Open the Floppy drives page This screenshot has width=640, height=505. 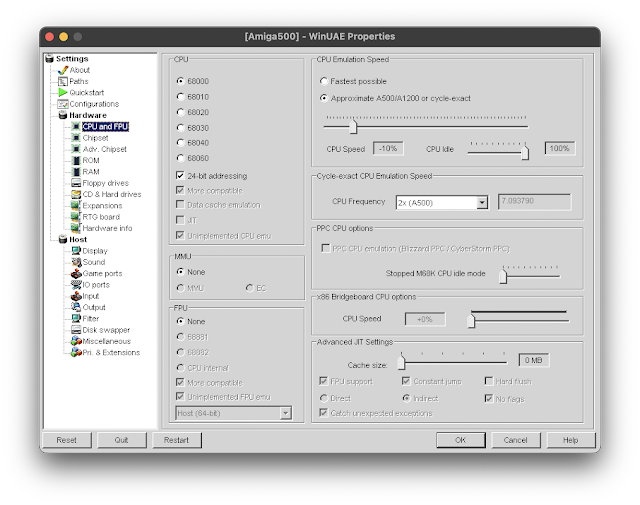105,183
